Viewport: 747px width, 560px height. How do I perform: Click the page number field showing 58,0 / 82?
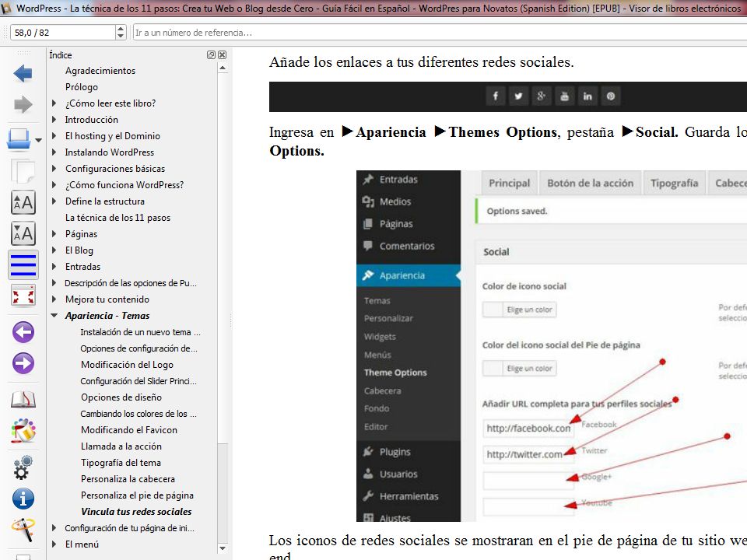tap(63, 33)
